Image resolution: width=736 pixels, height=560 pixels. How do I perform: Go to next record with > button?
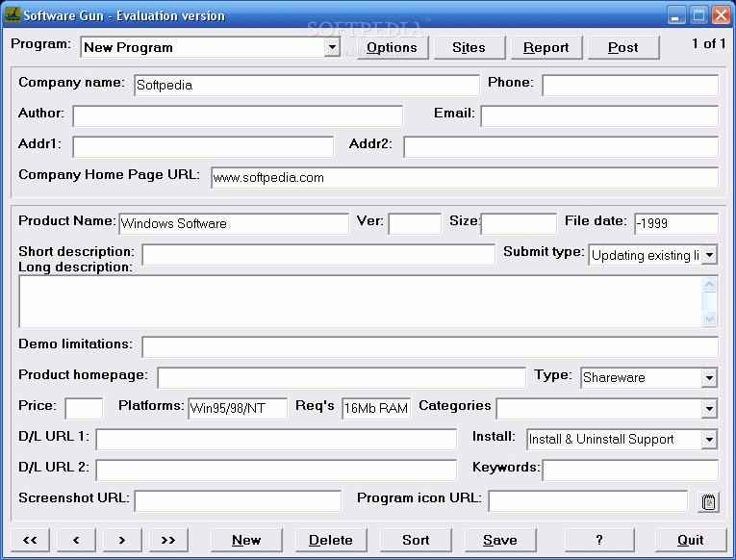(122, 541)
